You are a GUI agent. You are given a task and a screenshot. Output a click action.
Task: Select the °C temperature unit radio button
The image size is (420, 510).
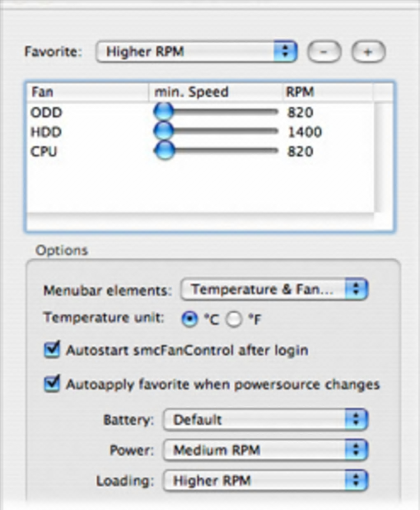click(190, 319)
